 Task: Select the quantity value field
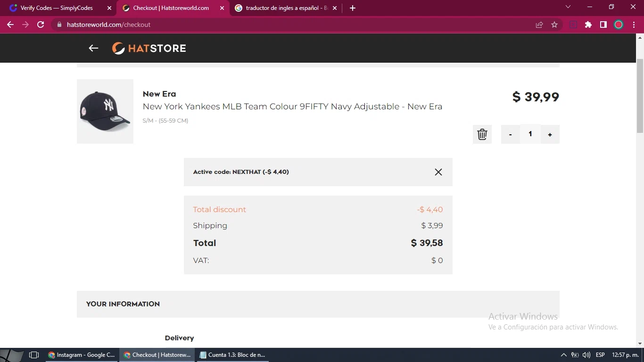point(530,134)
